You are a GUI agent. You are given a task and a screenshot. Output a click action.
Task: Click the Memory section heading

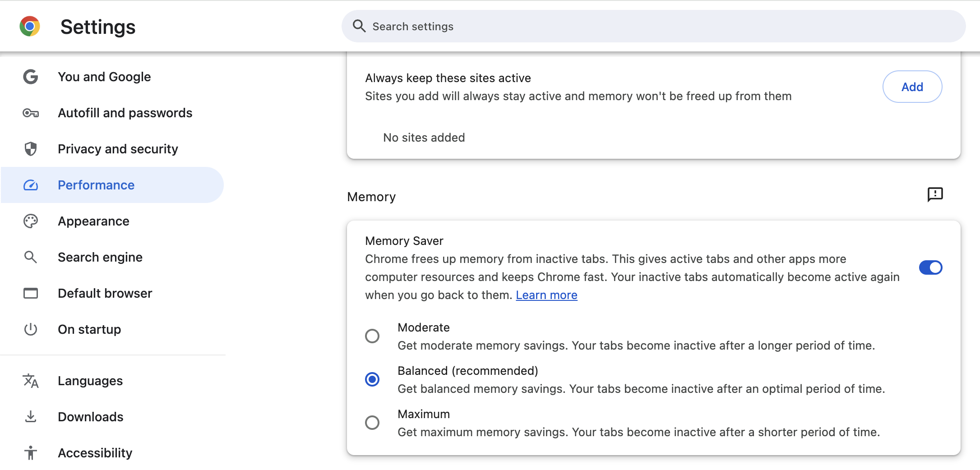pos(371,197)
